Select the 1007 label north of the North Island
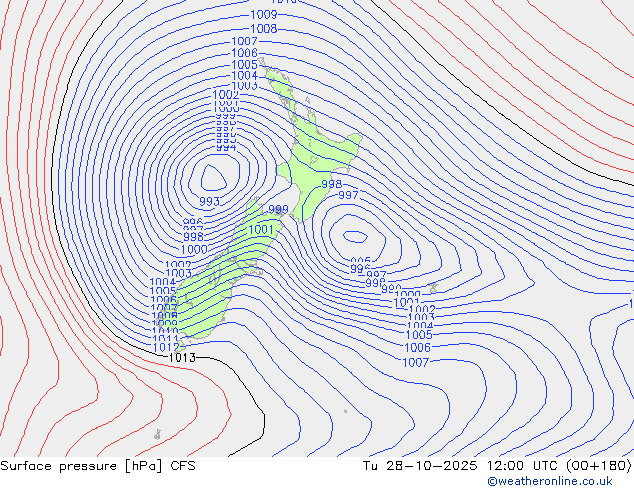The width and height of the screenshot is (634, 490). pyautogui.click(x=244, y=41)
